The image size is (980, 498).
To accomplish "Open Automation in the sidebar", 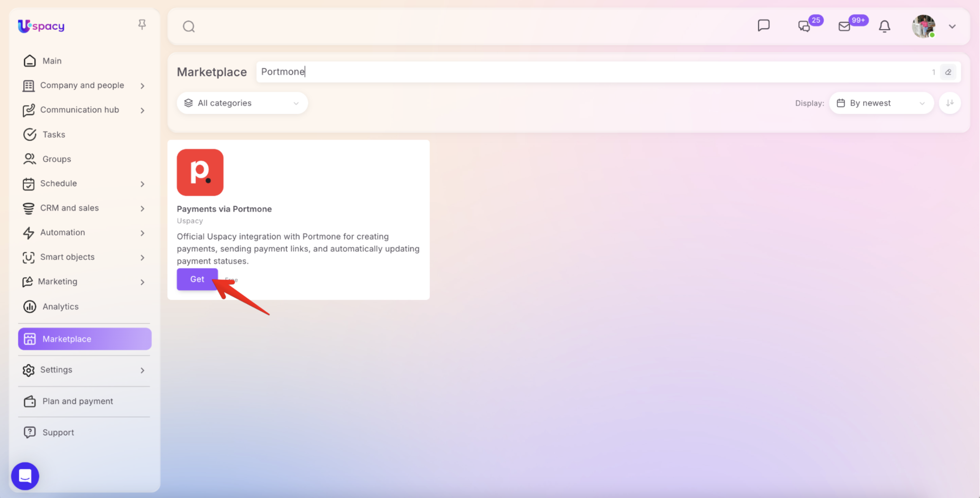I will coord(62,232).
